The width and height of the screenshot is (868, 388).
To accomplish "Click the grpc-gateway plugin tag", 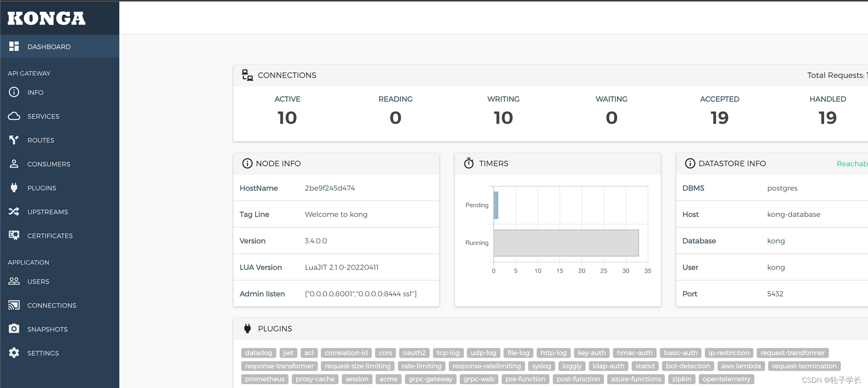I will (x=431, y=379).
